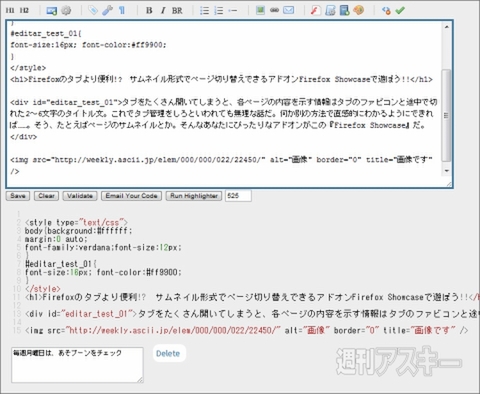Click highlighted 'body{background:#ffffff;' line
The image size is (480, 394).
coord(79,231)
